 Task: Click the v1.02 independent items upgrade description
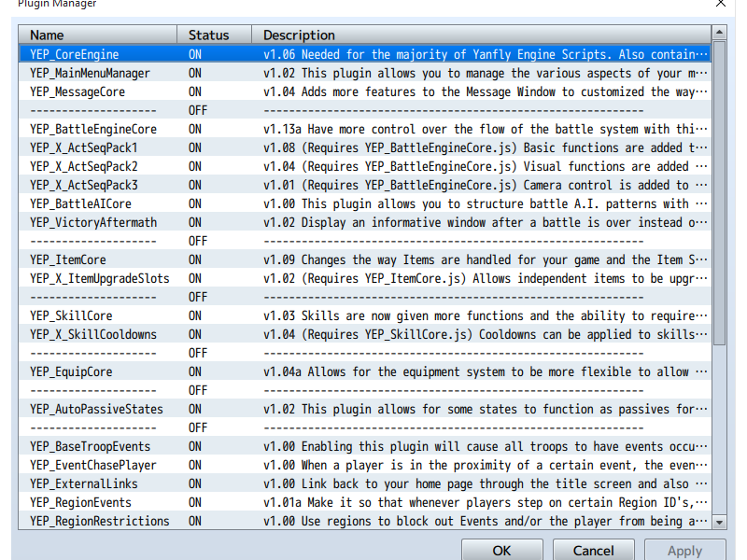tap(485, 278)
